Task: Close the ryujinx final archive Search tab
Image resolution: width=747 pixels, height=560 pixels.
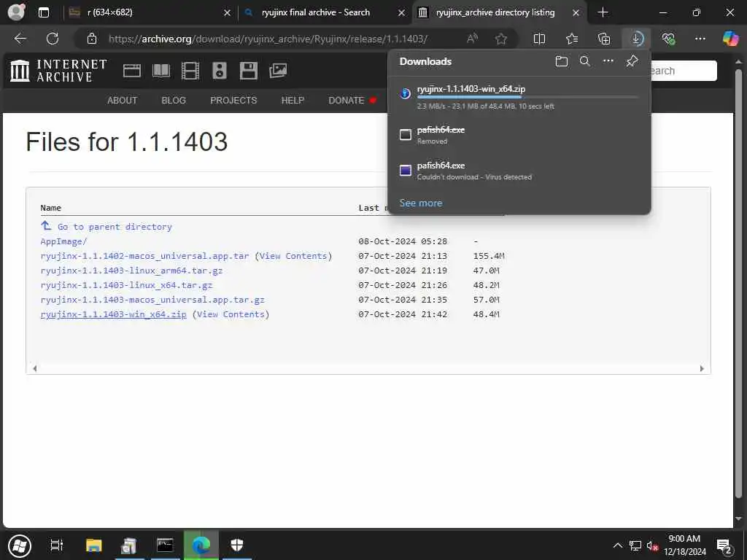Action: point(402,13)
